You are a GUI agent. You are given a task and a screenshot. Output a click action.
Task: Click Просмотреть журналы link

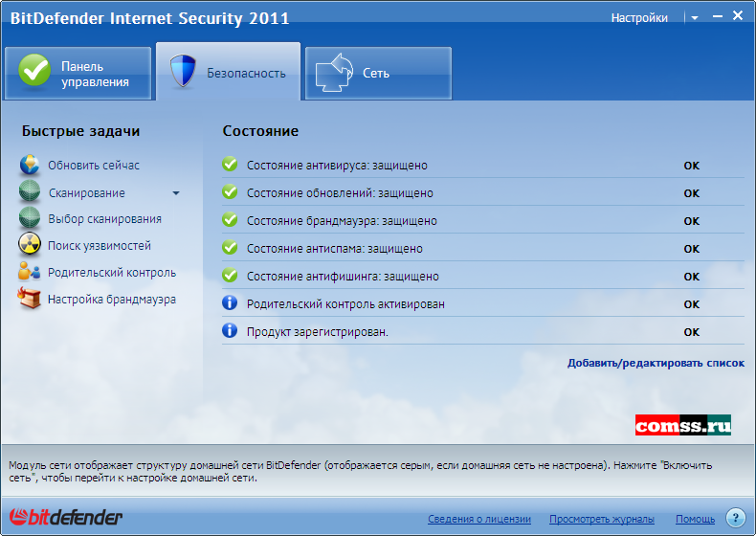pos(602,519)
